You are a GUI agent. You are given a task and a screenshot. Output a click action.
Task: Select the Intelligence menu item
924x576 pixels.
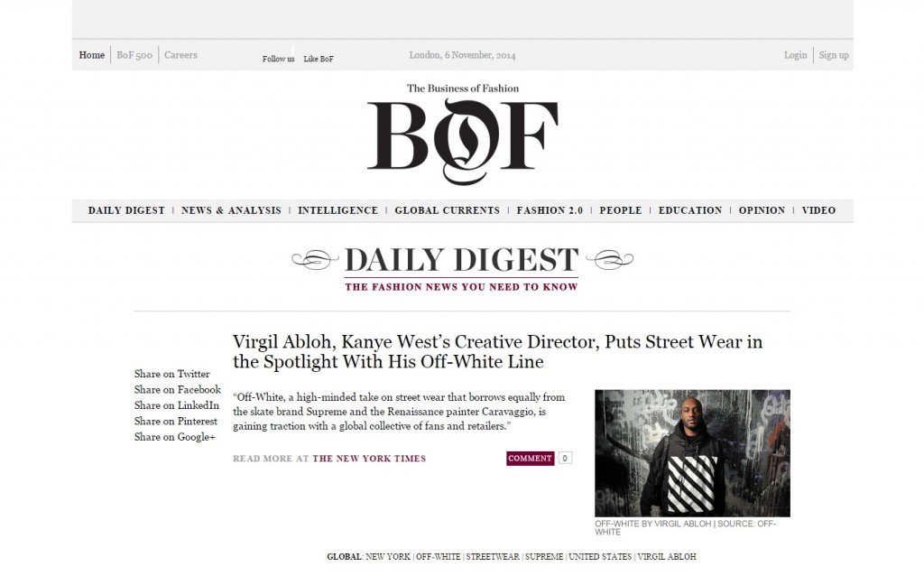(x=337, y=210)
